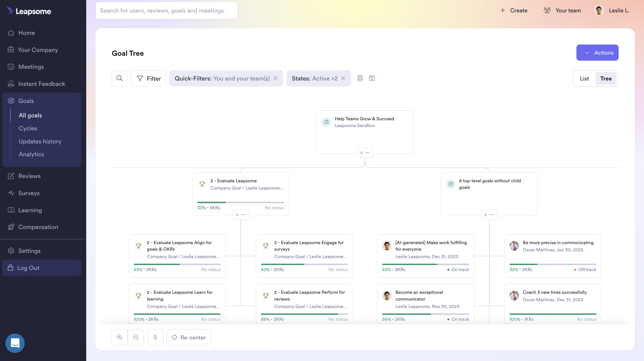Screen dimensions: 644x361
Task: Expand the Actions dropdown
Action: [x=597, y=53]
